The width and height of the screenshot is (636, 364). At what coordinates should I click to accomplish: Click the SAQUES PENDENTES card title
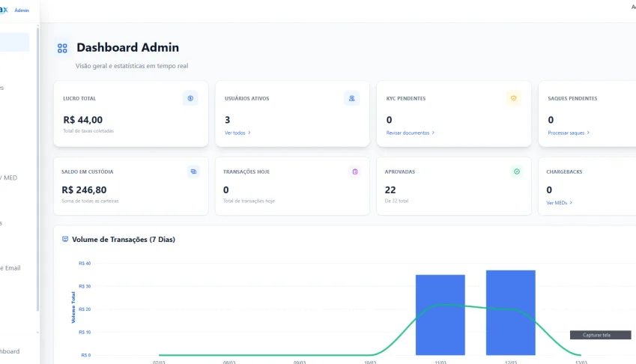(x=572, y=99)
